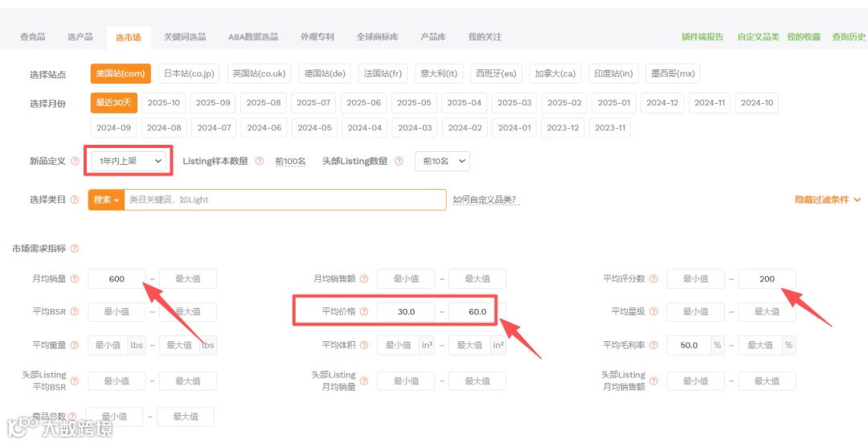
Task: Click the 平均价格 minimum field showing 30.0
Action: click(407, 311)
